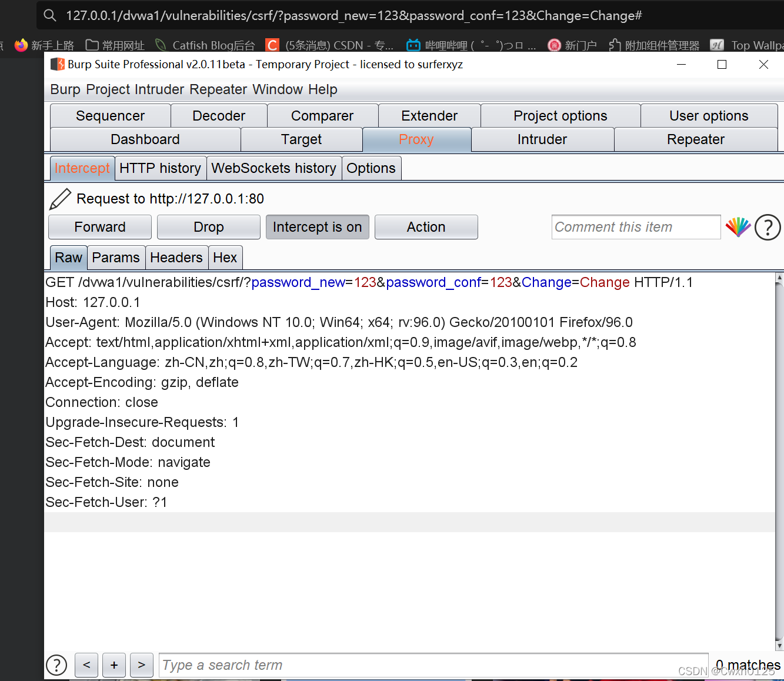
Task: Open the Catfish Blog后台 bookmark
Action: (205, 45)
